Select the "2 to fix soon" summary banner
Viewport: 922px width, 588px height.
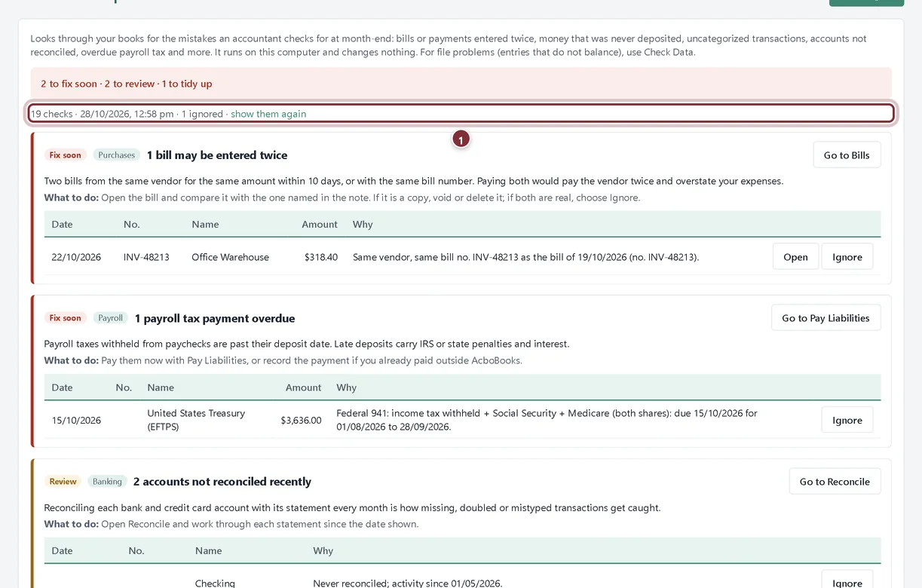point(461,84)
